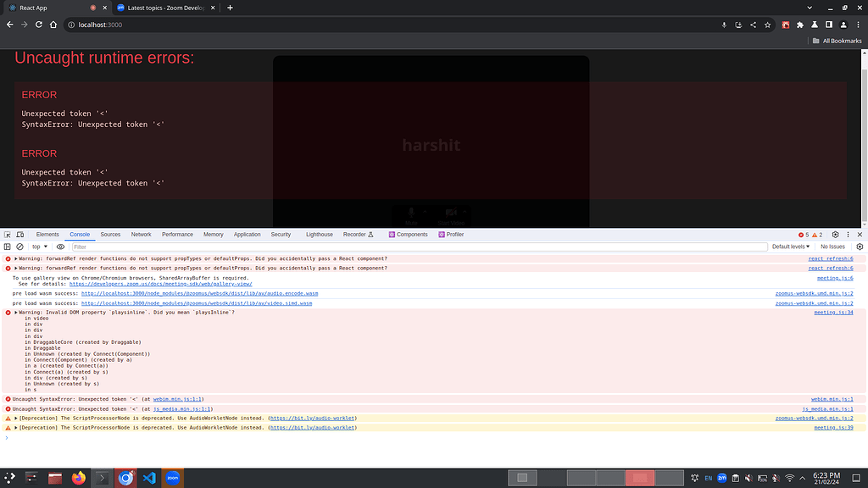
Task: Toggle the muted speaker in system tray
Action: coord(748,478)
